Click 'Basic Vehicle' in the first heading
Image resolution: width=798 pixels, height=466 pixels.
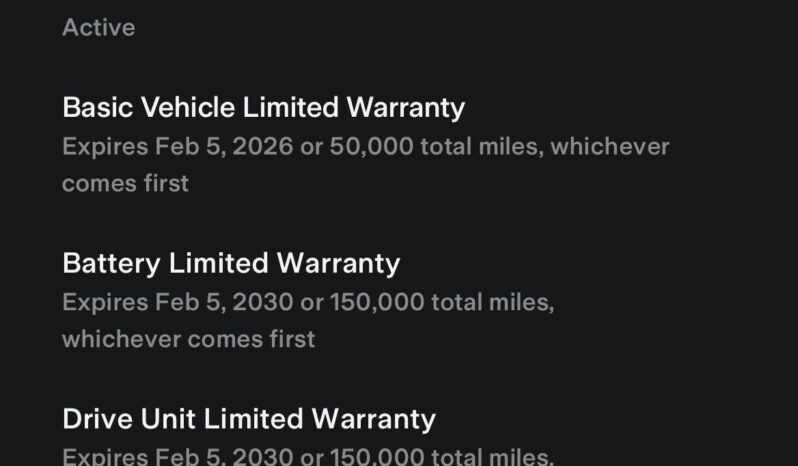[x=149, y=107]
